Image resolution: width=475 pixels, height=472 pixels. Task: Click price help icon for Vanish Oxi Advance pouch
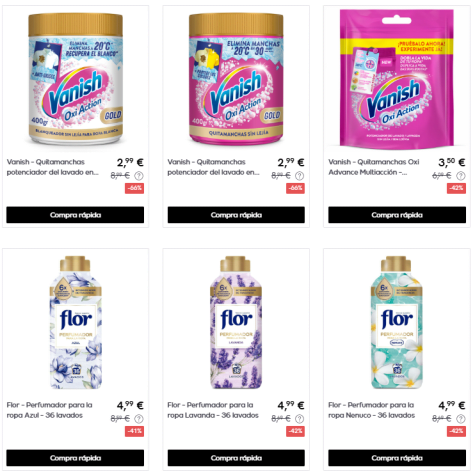pos(461,176)
